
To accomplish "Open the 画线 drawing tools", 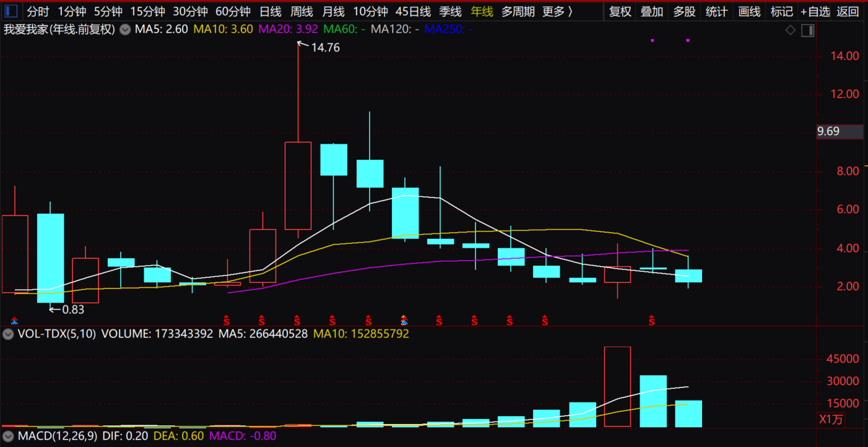I will 749,11.
